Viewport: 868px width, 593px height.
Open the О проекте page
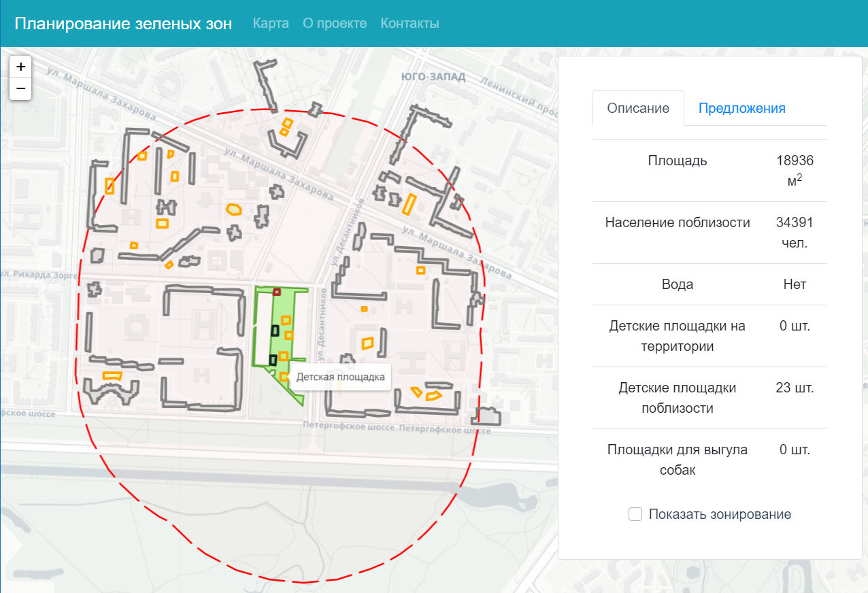tap(335, 23)
